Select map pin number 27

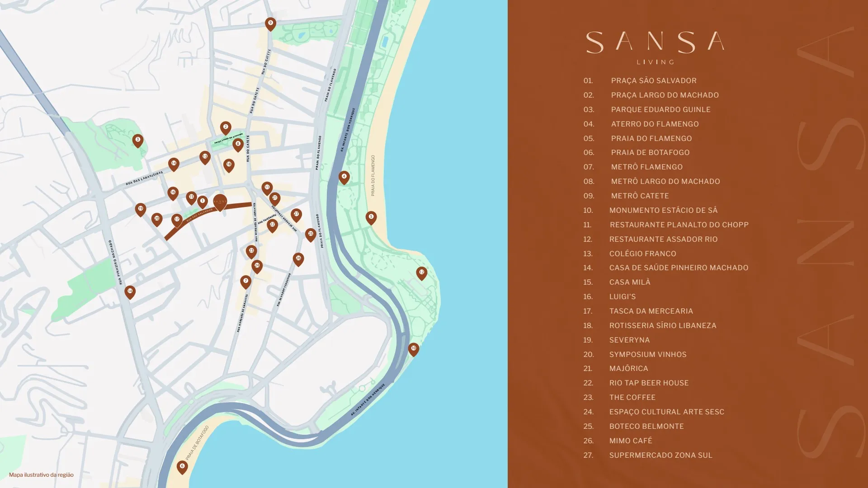pos(296,215)
